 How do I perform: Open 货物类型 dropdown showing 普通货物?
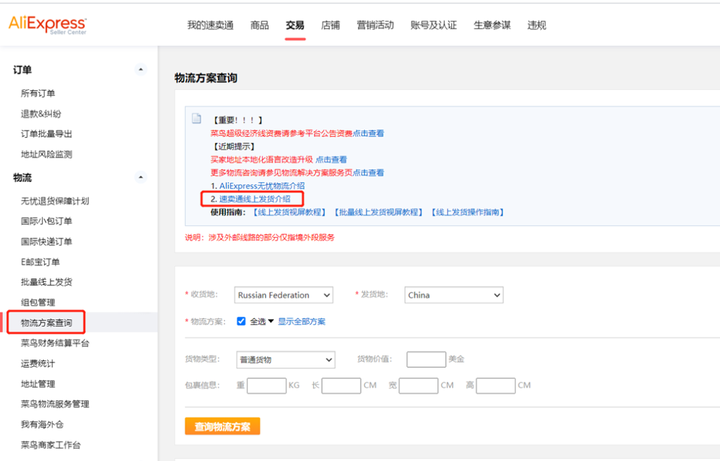[x=286, y=360]
